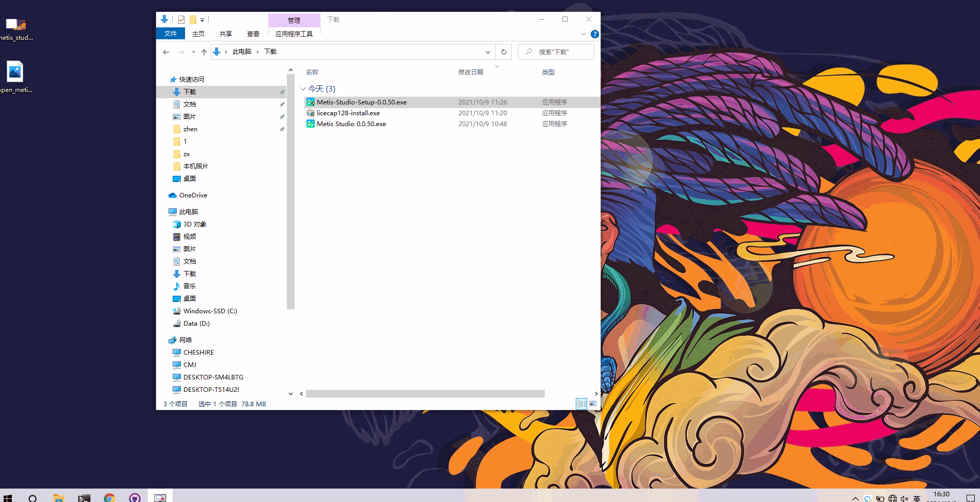Click the file list horizontal scrollbar

coord(425,394)
